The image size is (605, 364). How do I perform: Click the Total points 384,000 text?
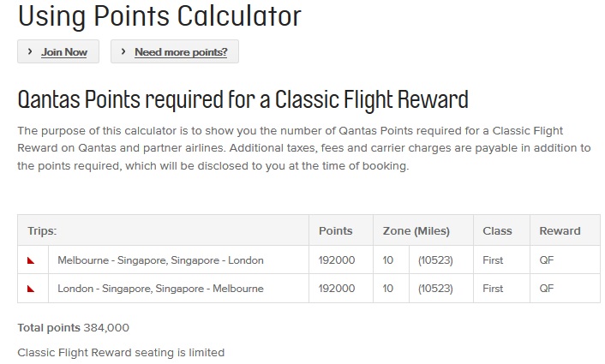tap(73, 327)
